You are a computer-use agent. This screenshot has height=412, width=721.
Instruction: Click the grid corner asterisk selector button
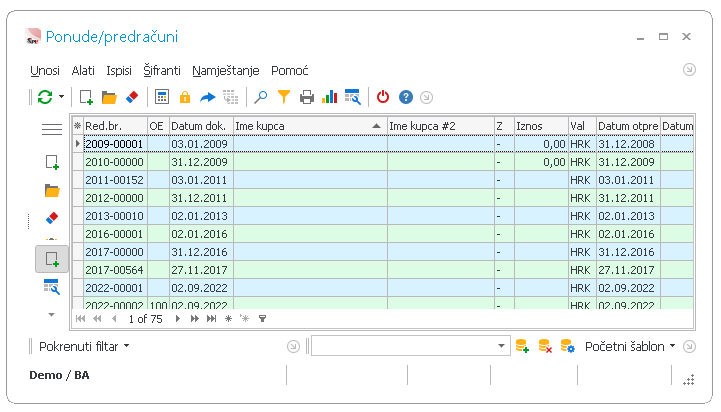(x=78, y=126)
